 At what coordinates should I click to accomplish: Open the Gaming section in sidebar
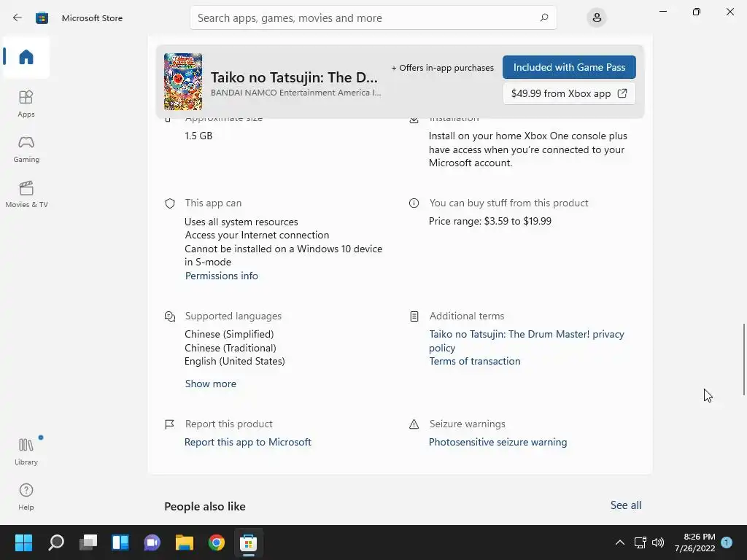pyautogui.click(x=26, y=149)
